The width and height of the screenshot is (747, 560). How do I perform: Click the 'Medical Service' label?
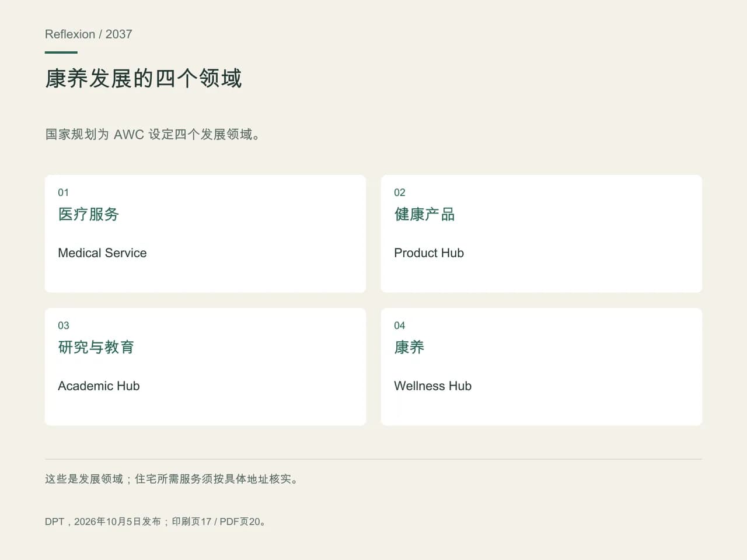tap(102, 253)
